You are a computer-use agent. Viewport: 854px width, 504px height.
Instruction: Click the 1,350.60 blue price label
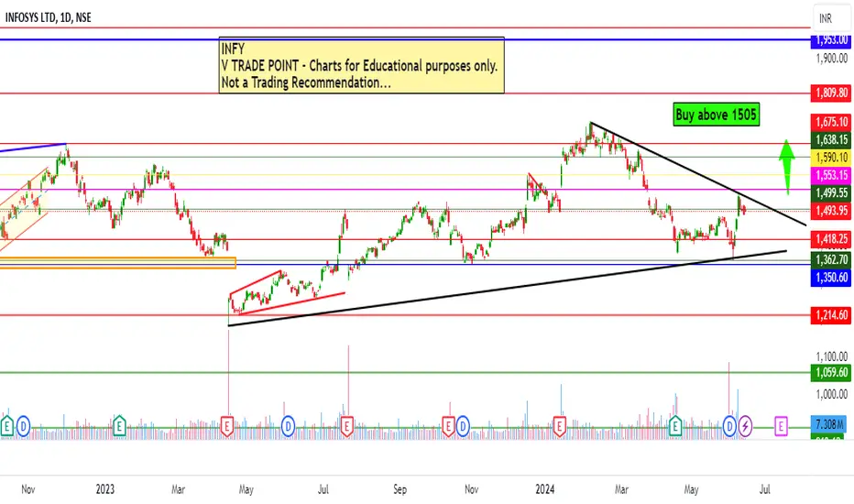point(831,278)
